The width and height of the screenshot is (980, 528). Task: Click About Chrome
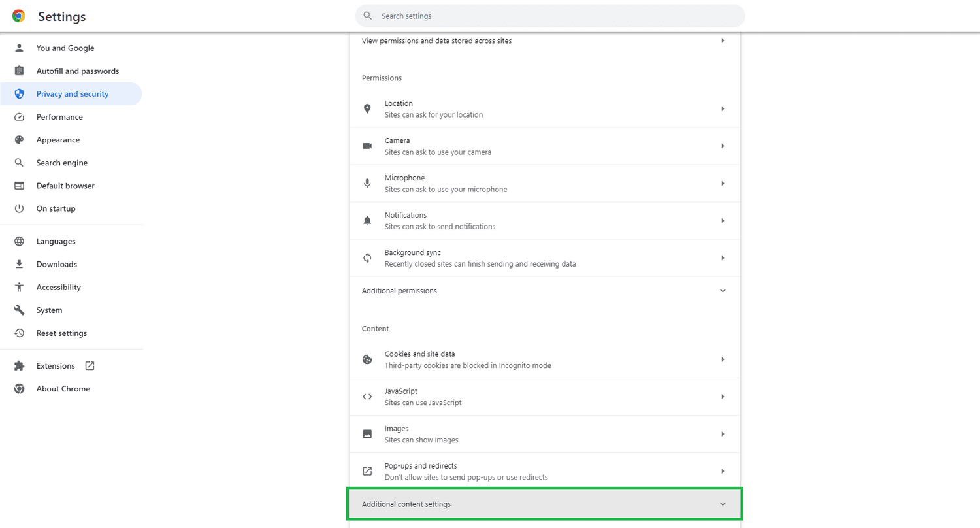tap(63, 388)
